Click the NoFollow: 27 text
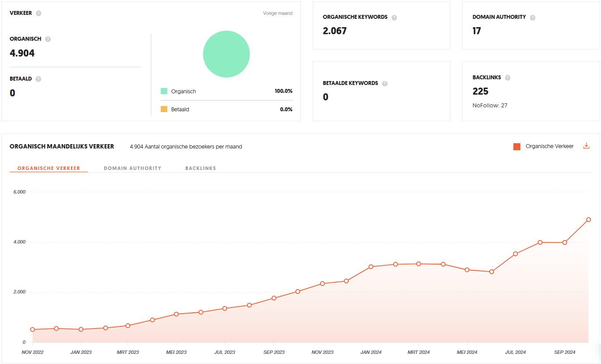The width and height of the screenshot is (601, 364). pos(490,106)
